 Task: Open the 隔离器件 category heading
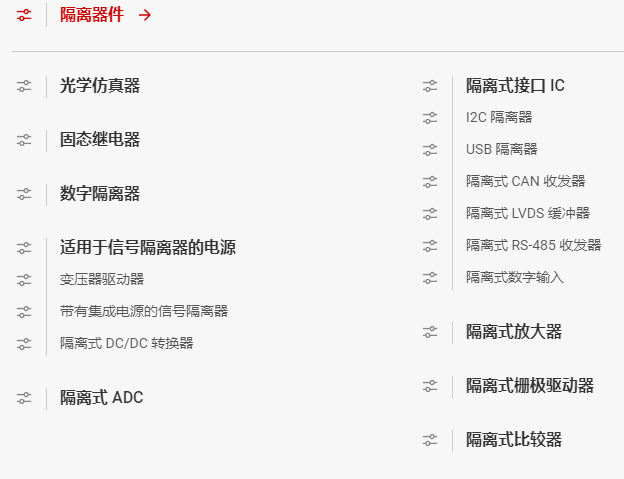point(92,15)
